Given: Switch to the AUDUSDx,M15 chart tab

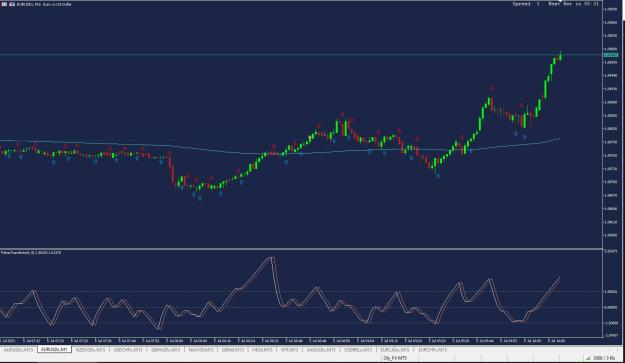Looking at the screenshot, I should 18,349.
